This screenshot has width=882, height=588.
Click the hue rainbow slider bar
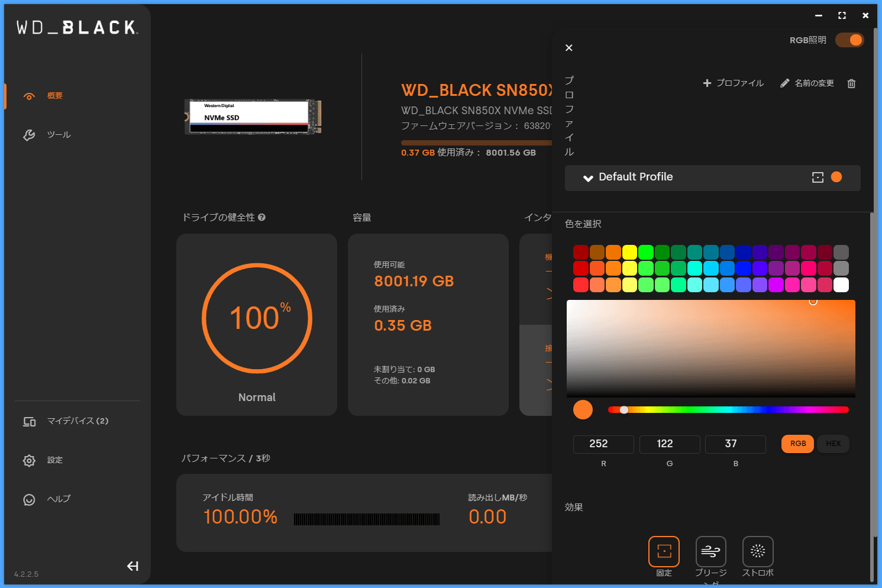[x=728, y=409]
